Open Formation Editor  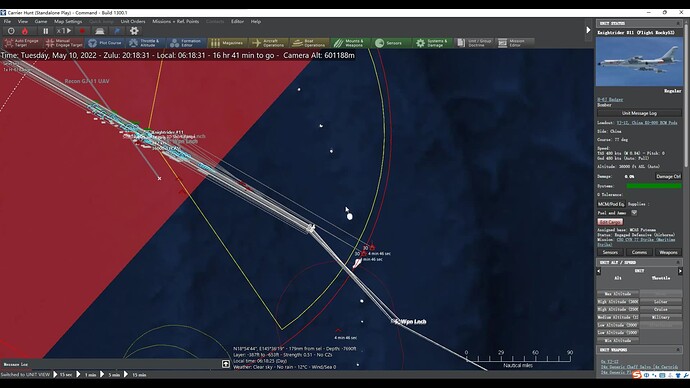tap(186, 43)
